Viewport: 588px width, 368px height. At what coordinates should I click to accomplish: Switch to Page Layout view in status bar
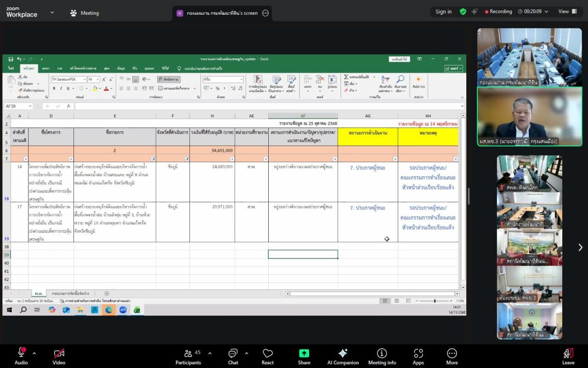(x=397, y=301)
